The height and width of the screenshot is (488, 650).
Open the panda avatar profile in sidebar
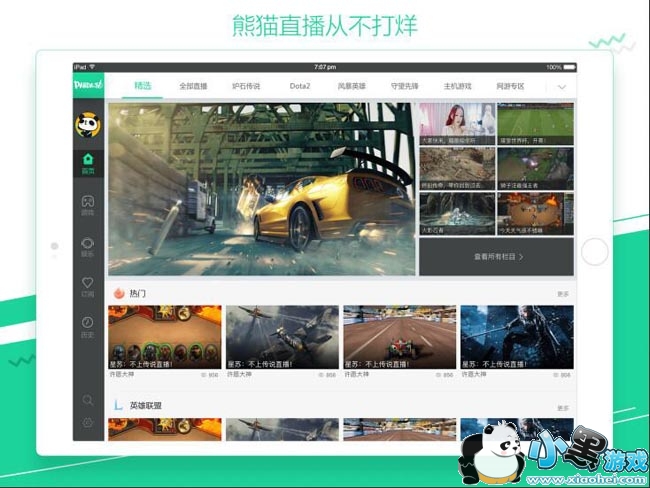(88, 124)
